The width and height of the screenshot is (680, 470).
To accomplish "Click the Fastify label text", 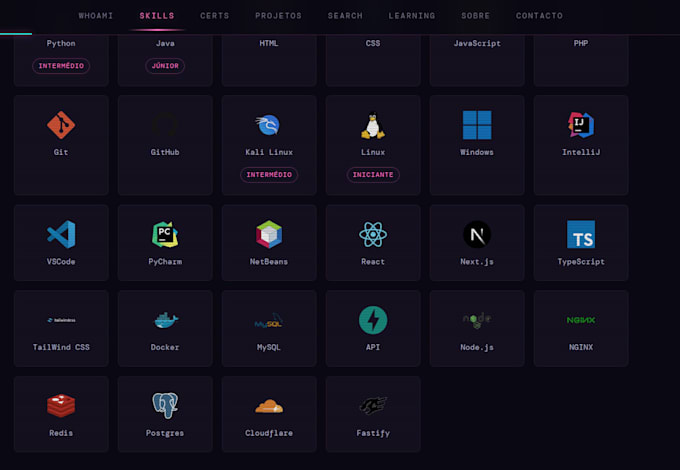I will [x=373, y=433].
